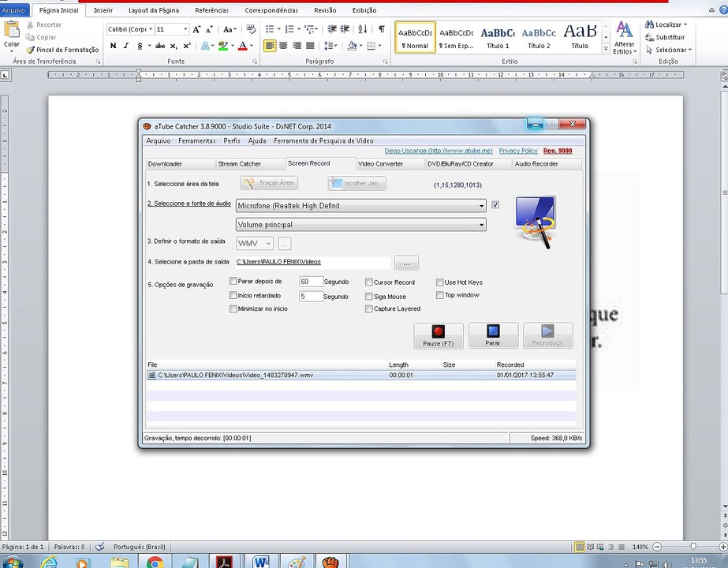
Task: Apply strikethrough abc formatting
Action: pos(159,46)
